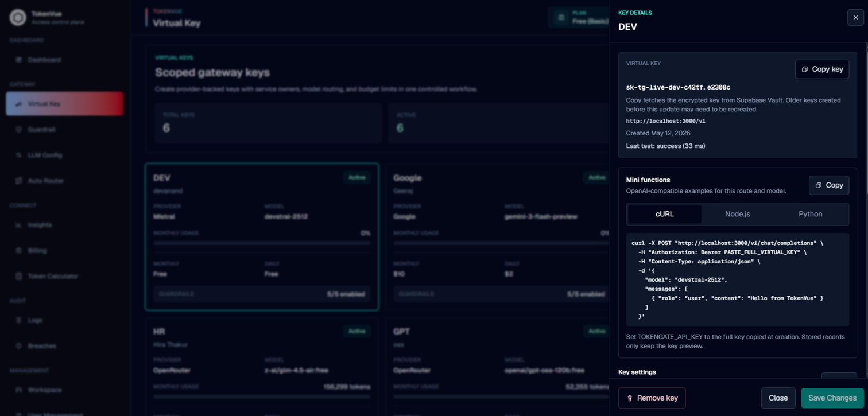Viewport: 868px width, 416px height.
Task: Click the devstral-2512 model on DEV card
Action: [x=288, y=217]
